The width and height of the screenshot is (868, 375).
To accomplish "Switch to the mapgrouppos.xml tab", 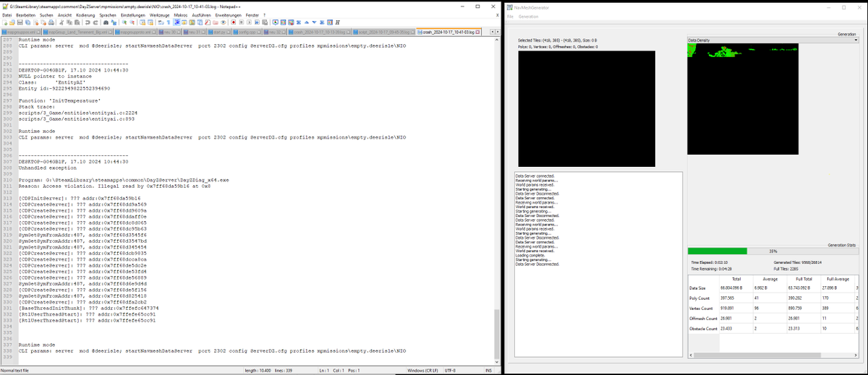I will click(21, 32).
